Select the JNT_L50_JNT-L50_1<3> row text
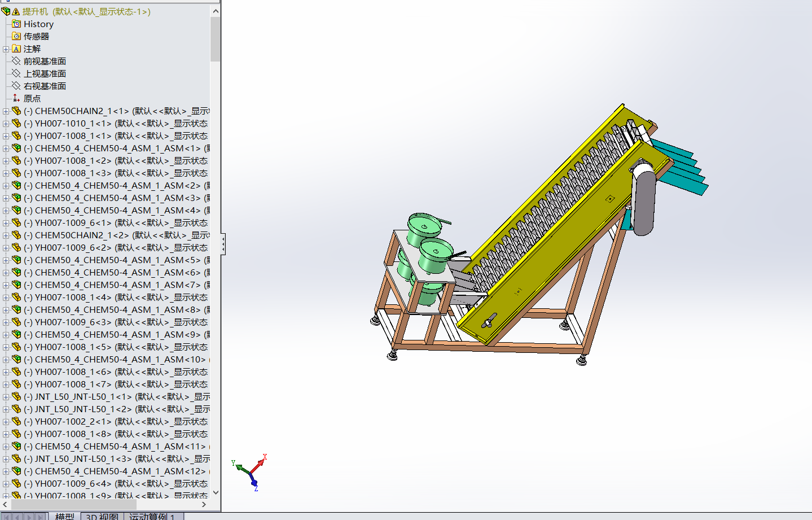The height and width of the screenshot is (520, 812). [117, 458]
